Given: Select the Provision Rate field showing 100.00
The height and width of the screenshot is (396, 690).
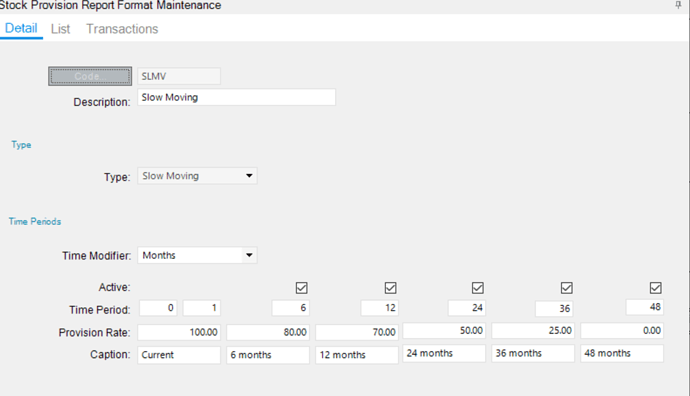Looking at the screenshot, I should point(179,332).
